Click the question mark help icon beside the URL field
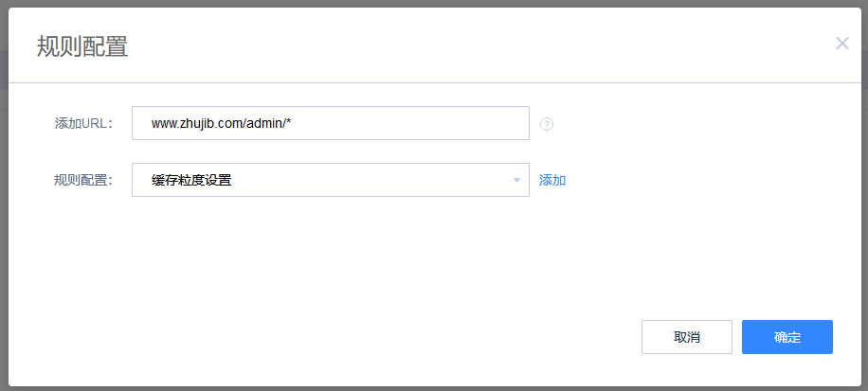 [547, 124]
